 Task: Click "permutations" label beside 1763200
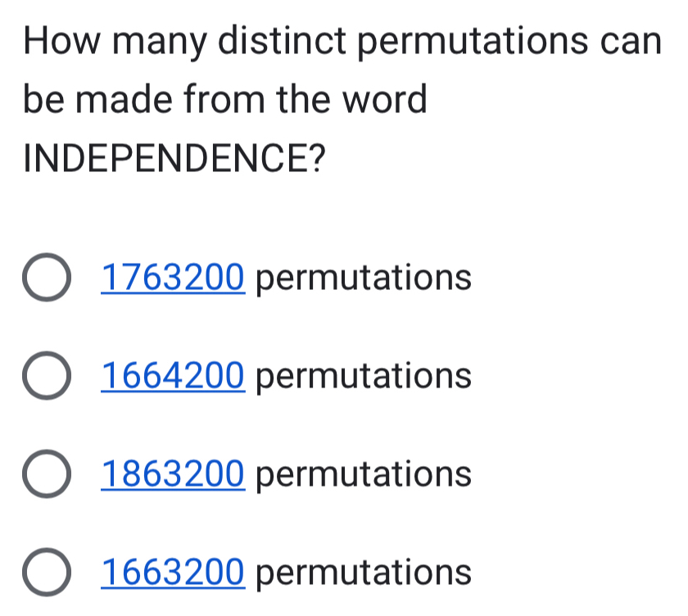(364, 279)
